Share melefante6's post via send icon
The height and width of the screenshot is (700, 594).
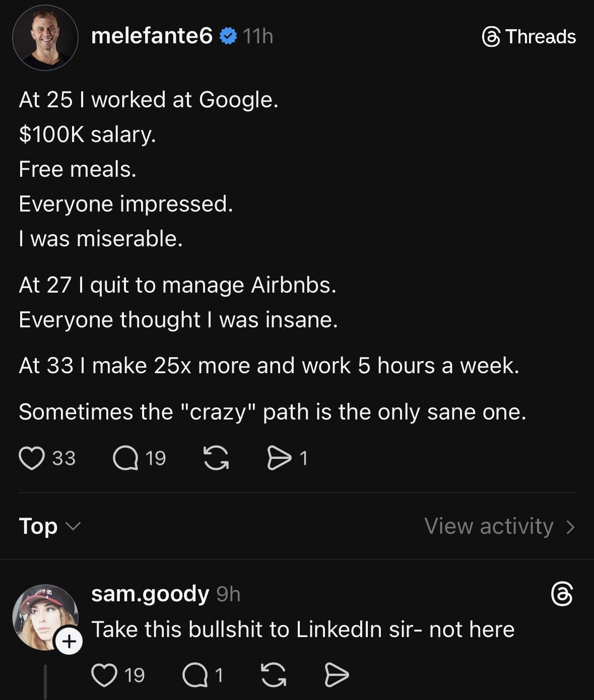pyautogui.click(x=279, y=458)
